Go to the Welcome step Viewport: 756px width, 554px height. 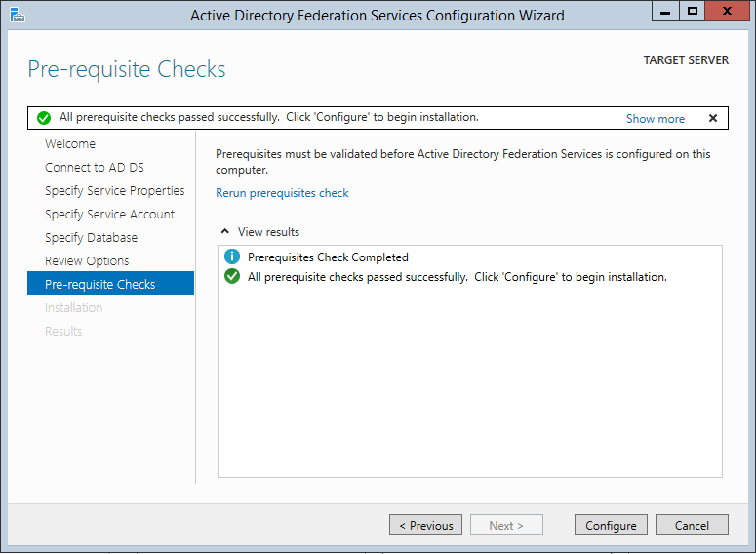pos(70,144)
